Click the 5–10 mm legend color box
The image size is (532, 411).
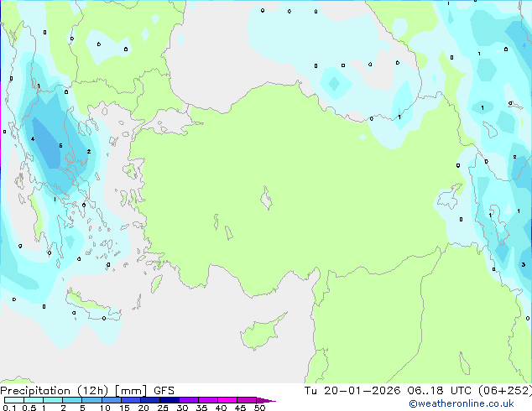pos(91,400)
